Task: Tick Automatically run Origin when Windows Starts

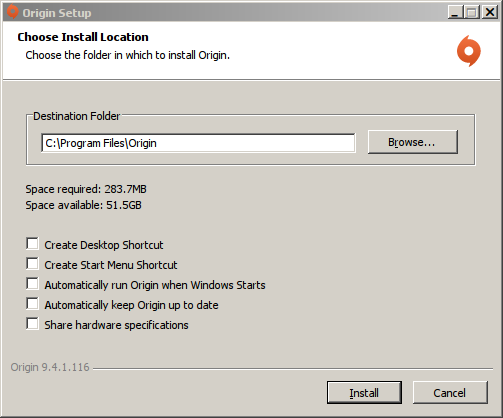Action: 32,284
